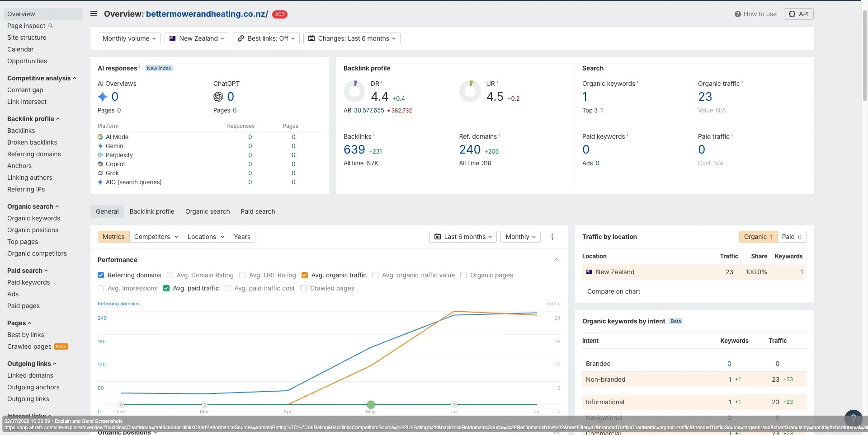Click the Copilot platform icon

100,164
